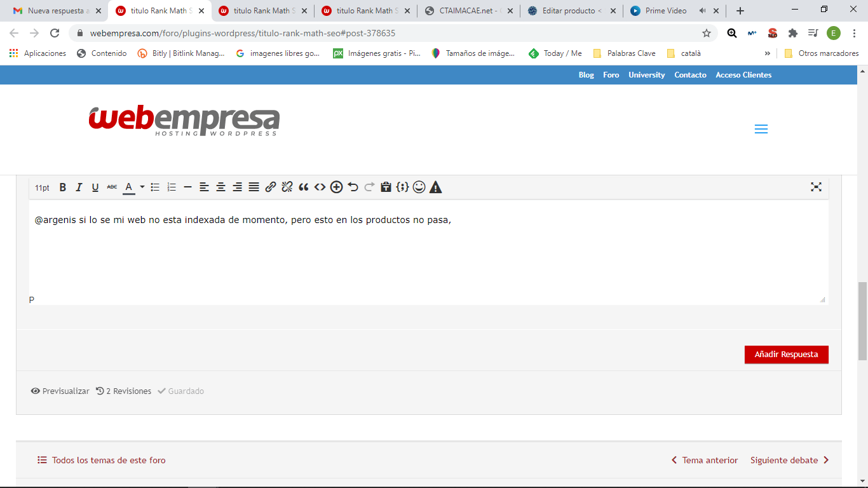This screenshot has width=868, height=488.
Task: Click Previsualizar to preview the reply
Action: 60,391
